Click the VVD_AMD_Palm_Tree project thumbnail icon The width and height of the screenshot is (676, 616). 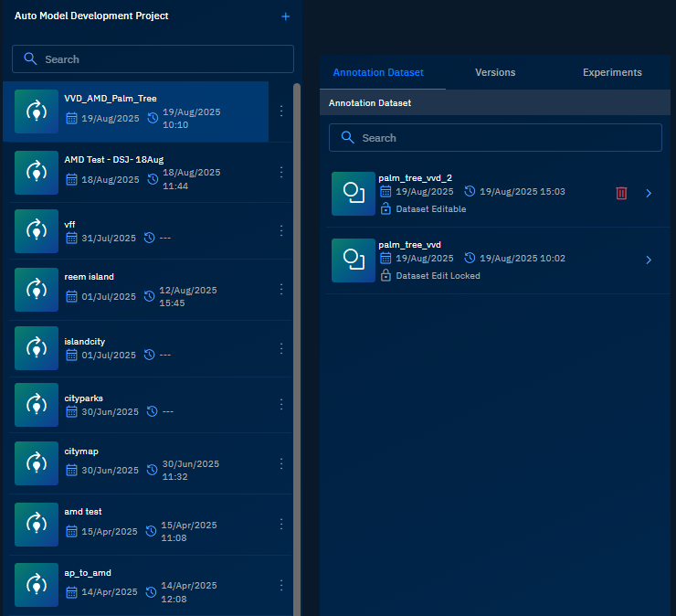click(37, 112)
